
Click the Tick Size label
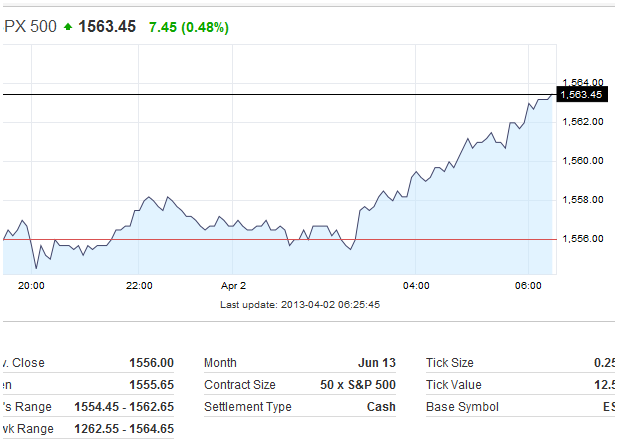pos(450,363)
